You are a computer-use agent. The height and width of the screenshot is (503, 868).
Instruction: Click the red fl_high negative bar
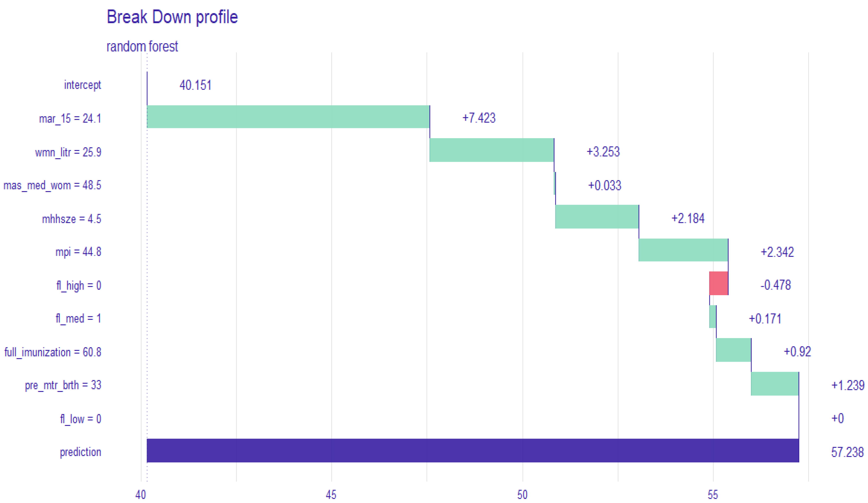click(x=718, y=283)
